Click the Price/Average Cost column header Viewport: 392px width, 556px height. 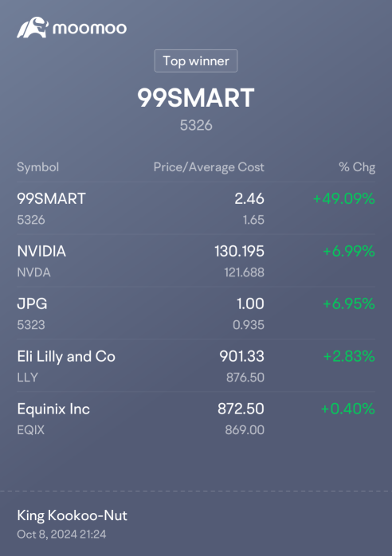point(209,167)
